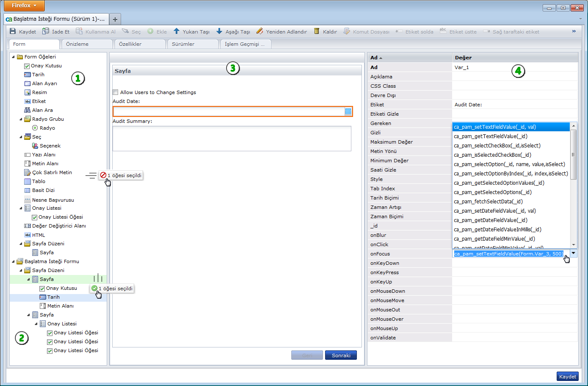Select the Tablo element icon in palette
This screenshot has width=588, height=386.
[28, 181]
